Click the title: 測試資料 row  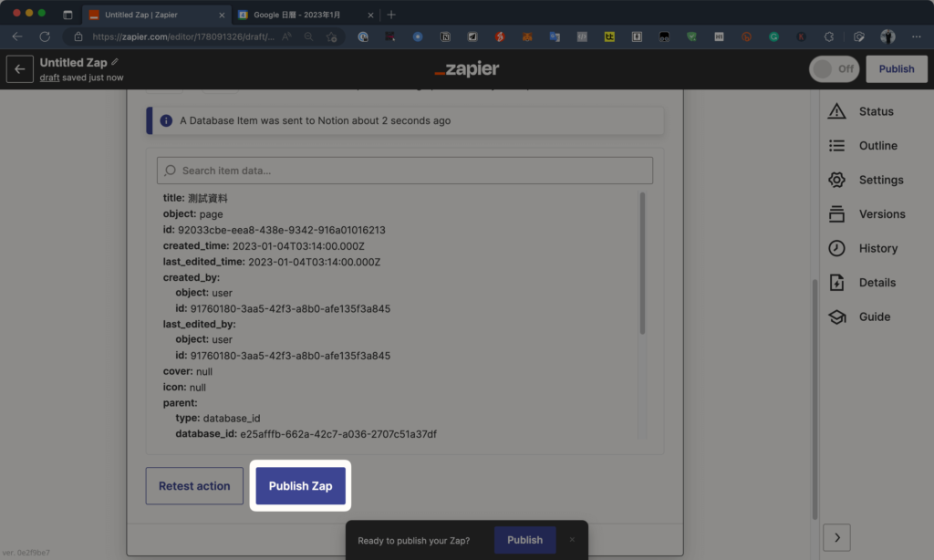coord(195,198)
